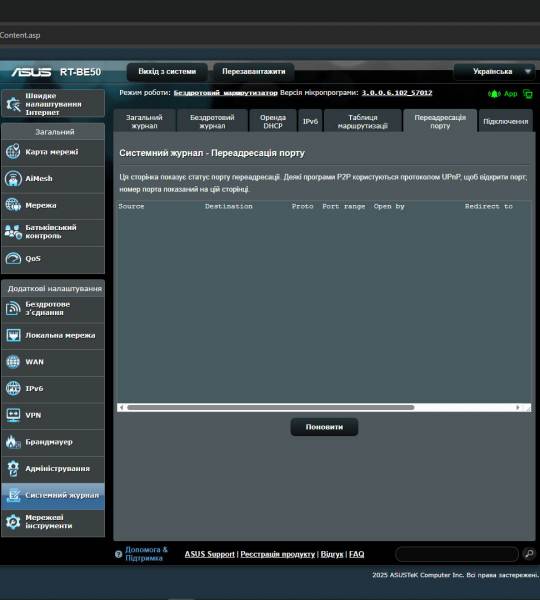Open Таблиця маршрутизації tab
The image size is (540, 600).
click(362, 121)
